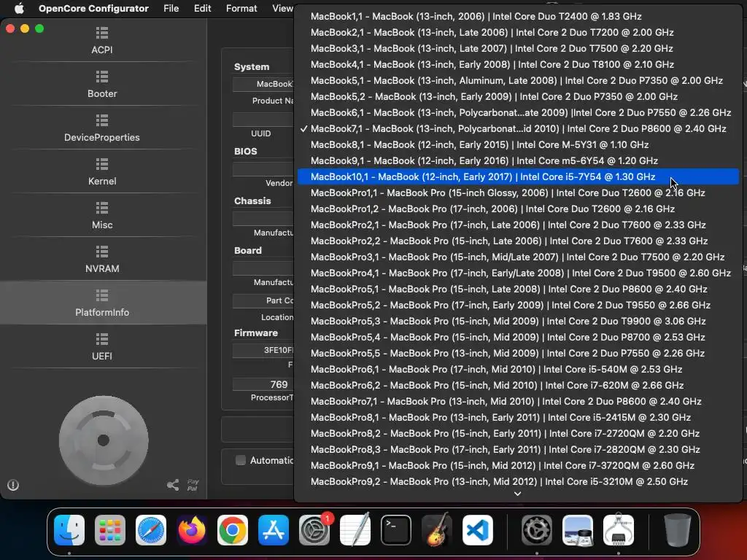Select the PlatformInfo section
Viewport: 747px width, 560px height.
point(102,303)
